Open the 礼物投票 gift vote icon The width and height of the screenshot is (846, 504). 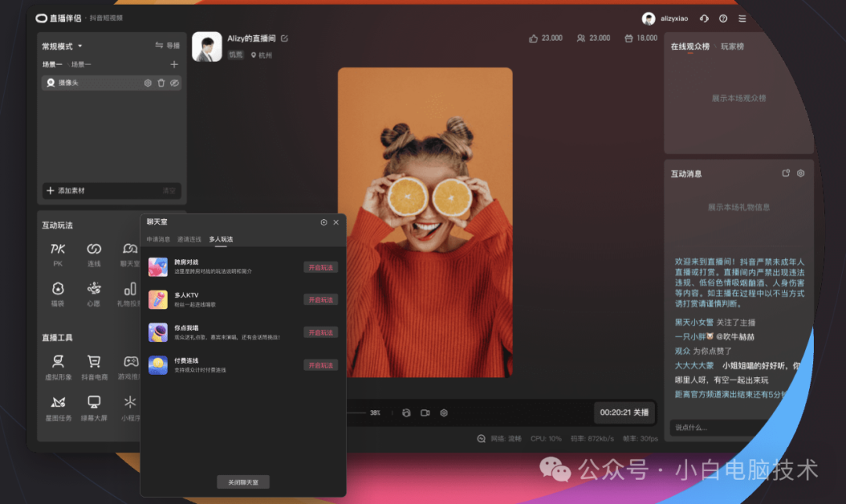130,288
